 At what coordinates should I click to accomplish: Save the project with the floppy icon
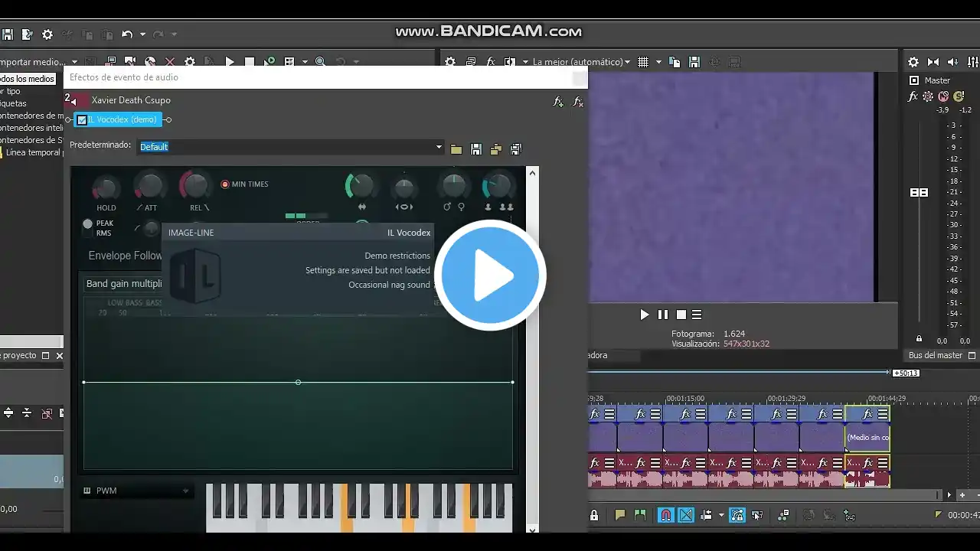tap(8, 34)
